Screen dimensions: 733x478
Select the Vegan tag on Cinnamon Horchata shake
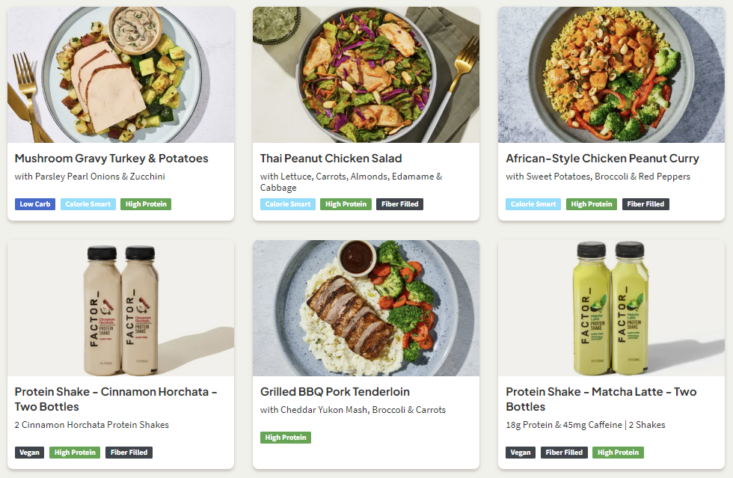[x=30, y=452]
